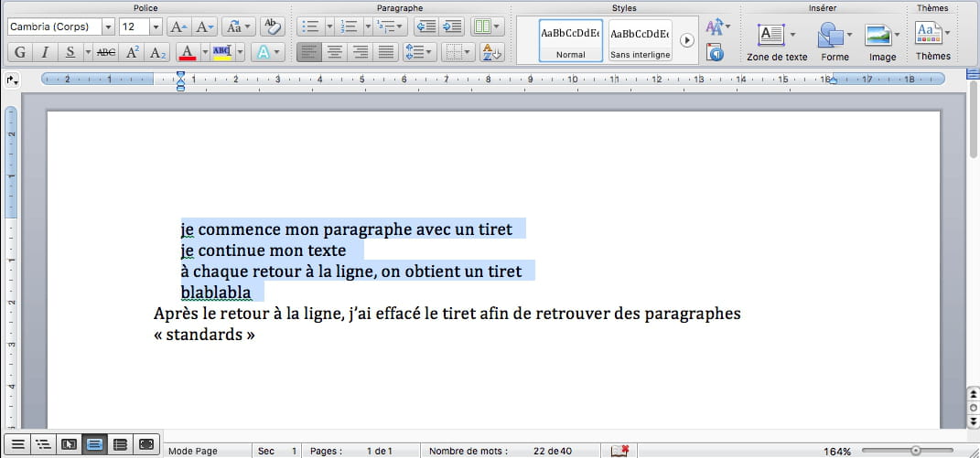Click the clear formatting eraser icon
980x458 pixels.
coord(271,27)
